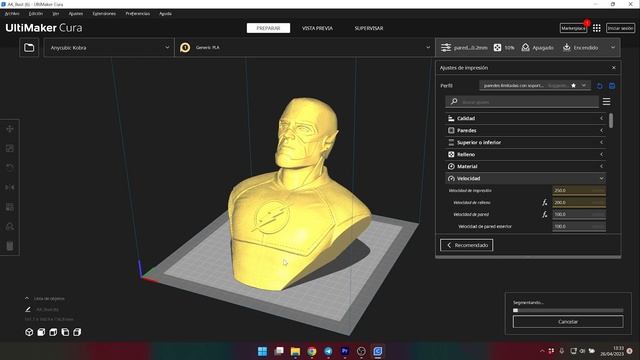The image size is (640, 360).
Task: Switch to the VISTA PREVIA tab
Action: pyautogui.click(x=317, y=28)
